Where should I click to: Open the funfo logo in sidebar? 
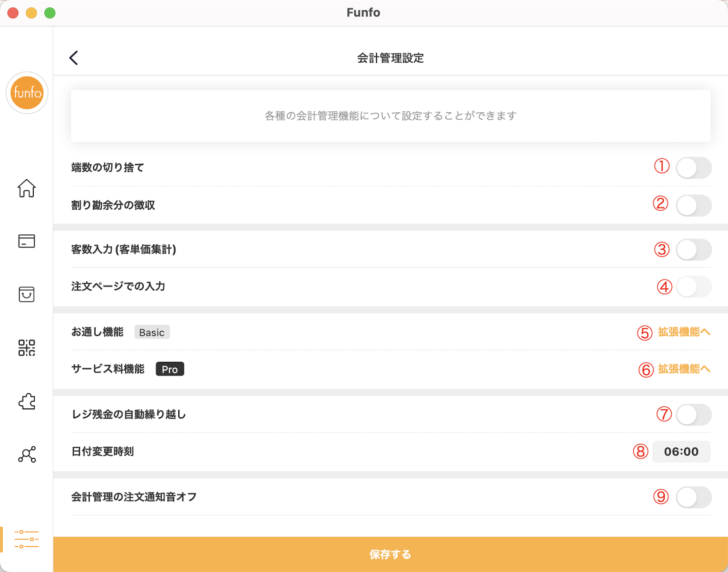pos(27,93)
